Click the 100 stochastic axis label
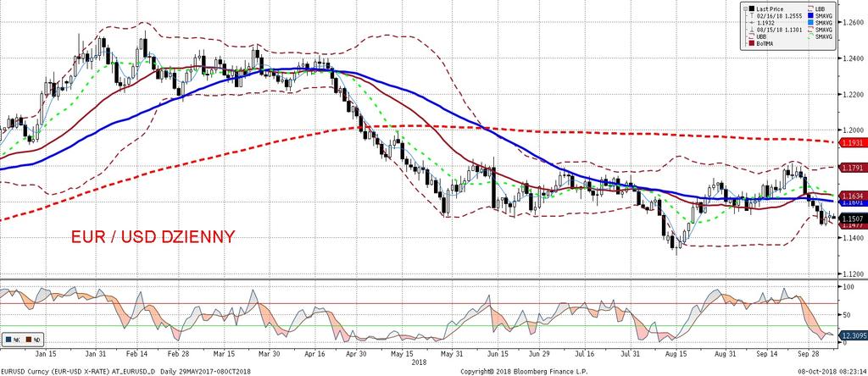This screenshot has width=868, height=376. (x=848, y=288)
